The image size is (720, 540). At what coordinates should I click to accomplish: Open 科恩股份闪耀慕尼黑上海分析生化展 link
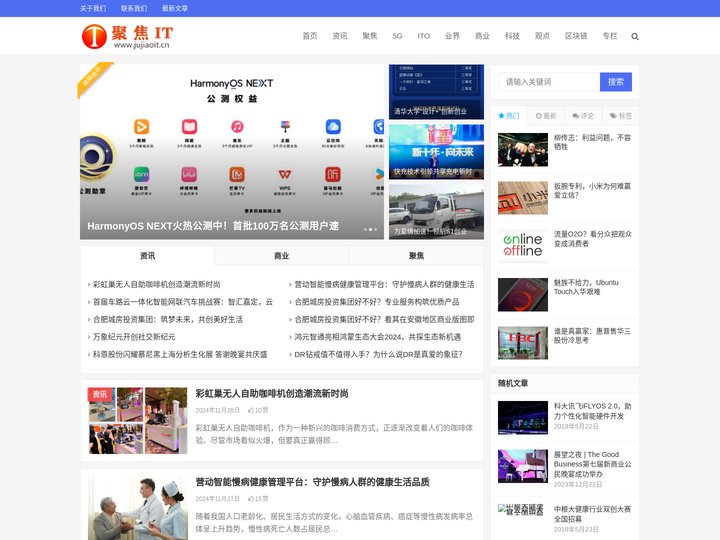click(180, 354)
